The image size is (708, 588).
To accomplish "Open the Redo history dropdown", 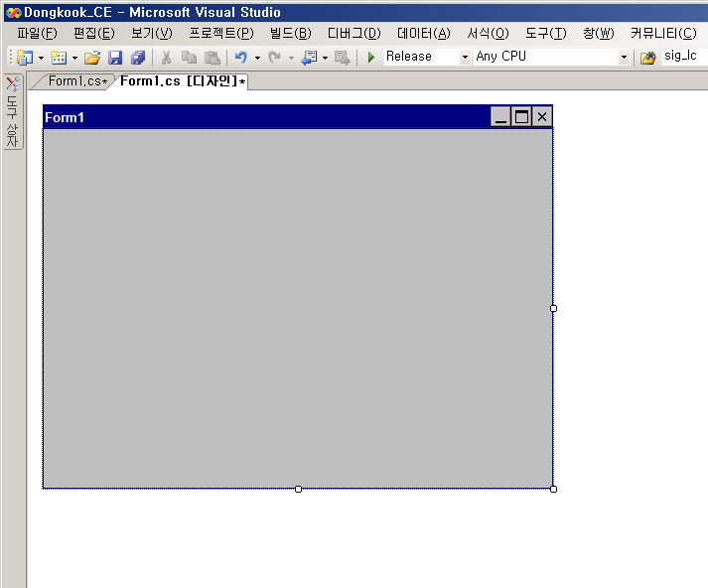I will (291, 58).
